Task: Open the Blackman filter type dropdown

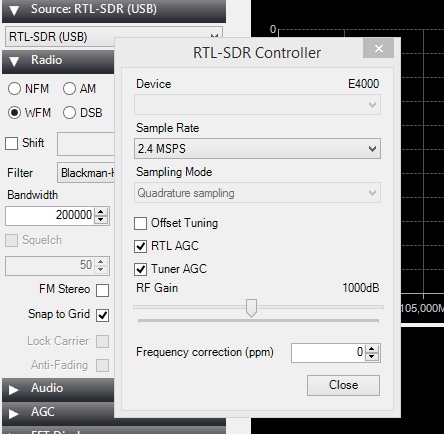Action: point(86,173)
